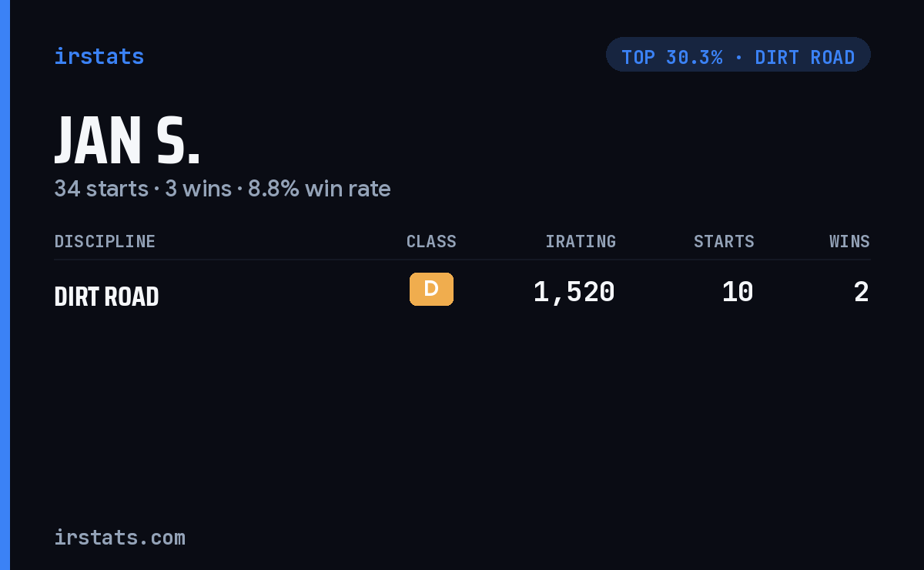The width and height of the screenshot is (924, 570).
Task: Click the IRATING column header
Action: click(x=581, y=242)
